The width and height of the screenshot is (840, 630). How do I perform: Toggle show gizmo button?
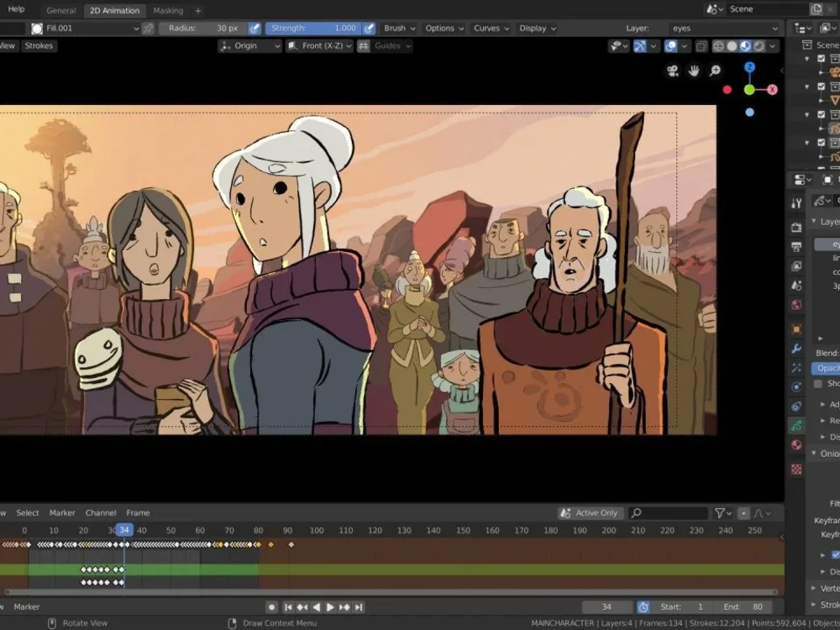point(639,46)
